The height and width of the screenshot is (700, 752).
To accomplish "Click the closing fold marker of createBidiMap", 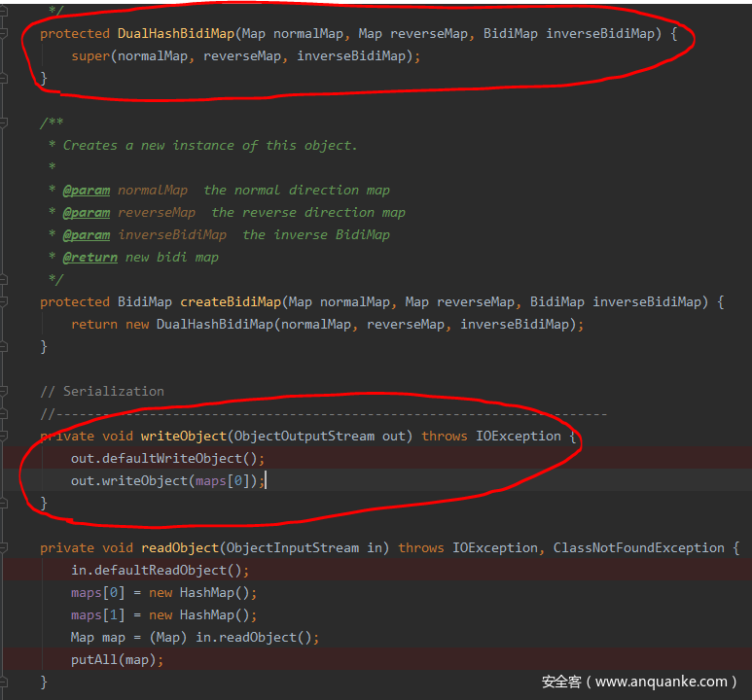I will [x=4, y=347].
